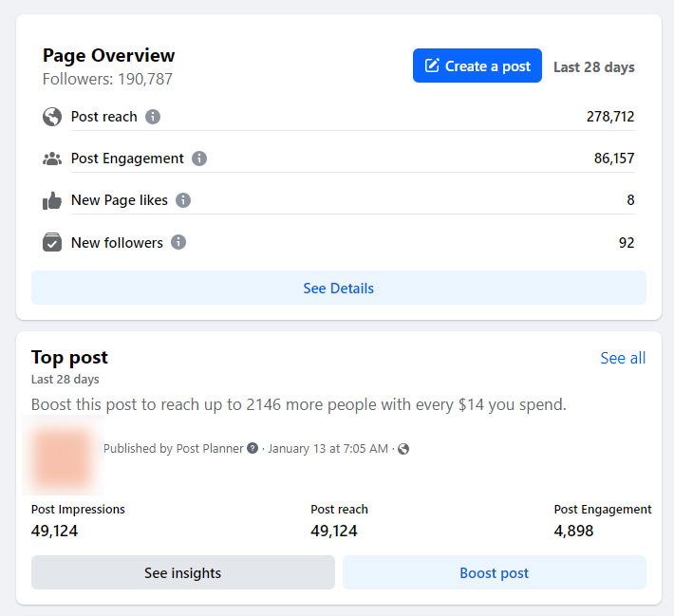
Task: Select the Post reach value 278,712
Action: pyautogui.click(x=610, y=117)
